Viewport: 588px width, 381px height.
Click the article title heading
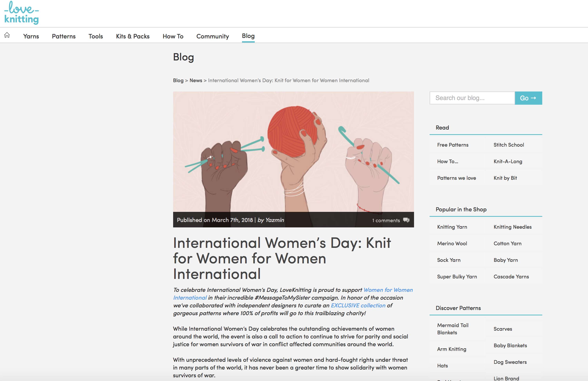[x=282, y=258]
